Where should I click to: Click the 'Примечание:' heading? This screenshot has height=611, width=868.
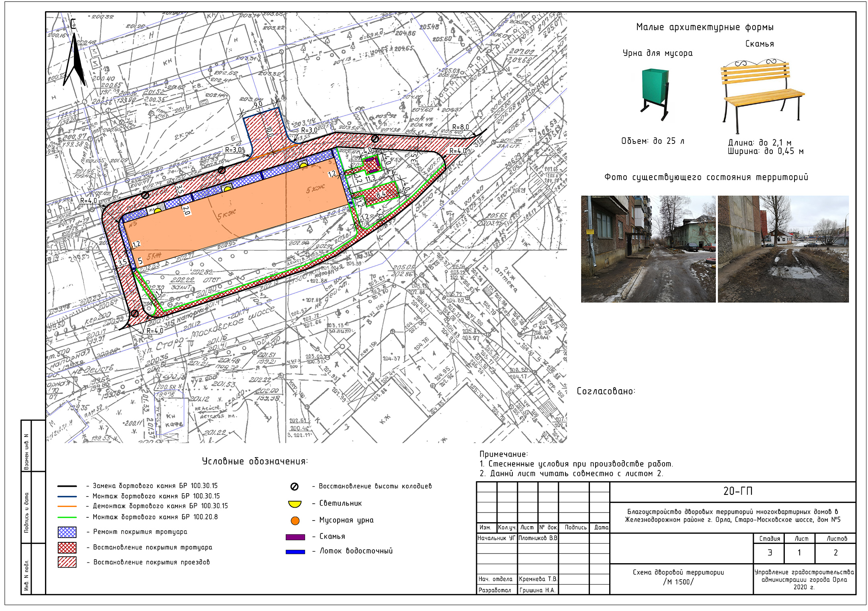[504, 454]
